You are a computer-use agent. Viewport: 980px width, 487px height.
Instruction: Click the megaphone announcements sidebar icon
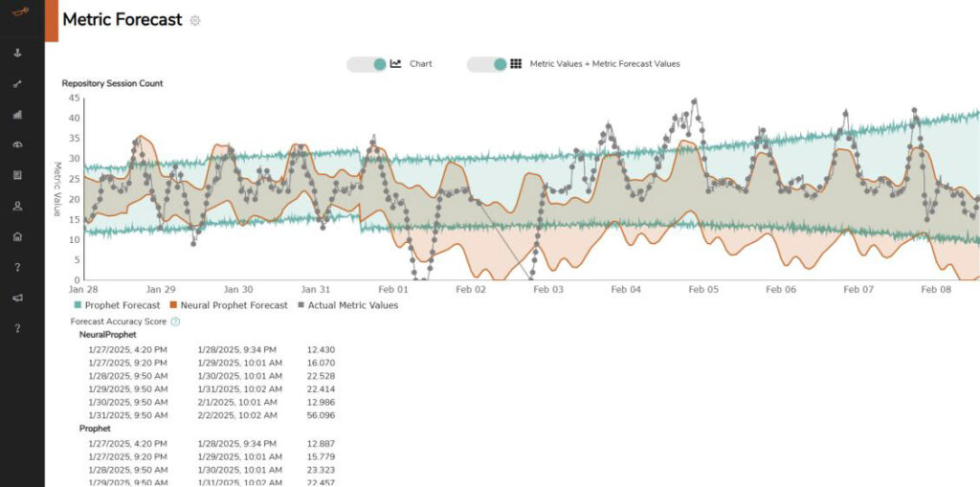(x=18, y=298)
